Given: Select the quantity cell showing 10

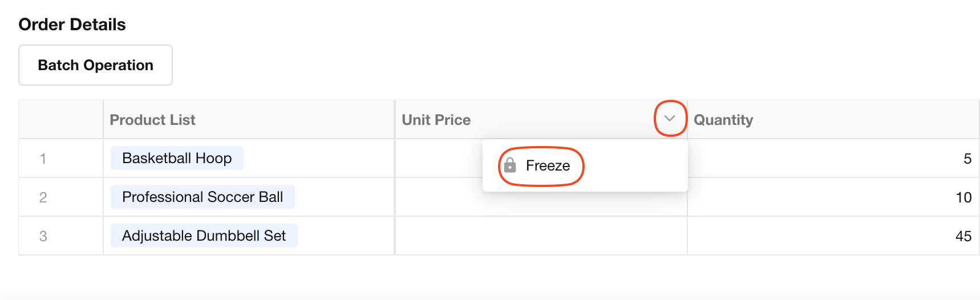Looking at the screenshot, I should (x=963, y=197).
